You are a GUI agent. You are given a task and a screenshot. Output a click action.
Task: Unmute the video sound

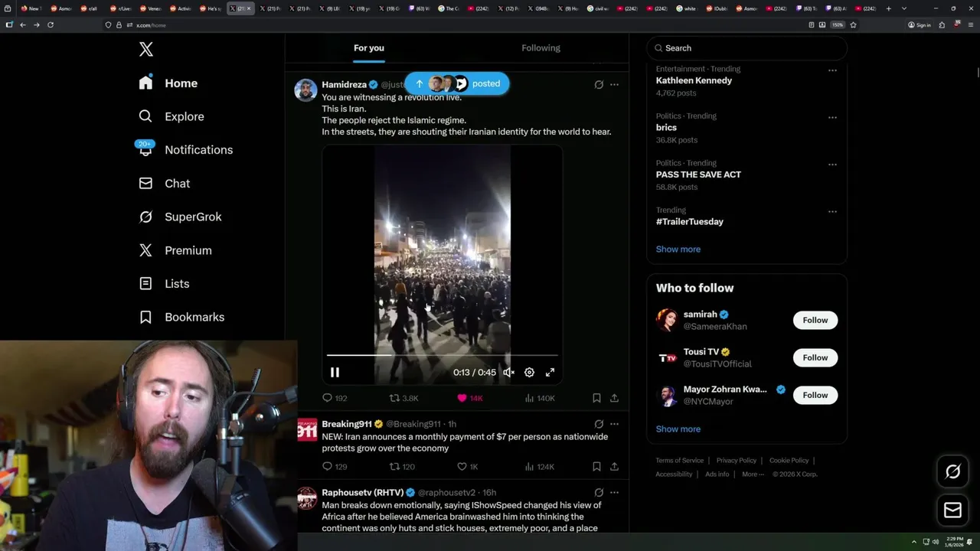click(508, 373)
